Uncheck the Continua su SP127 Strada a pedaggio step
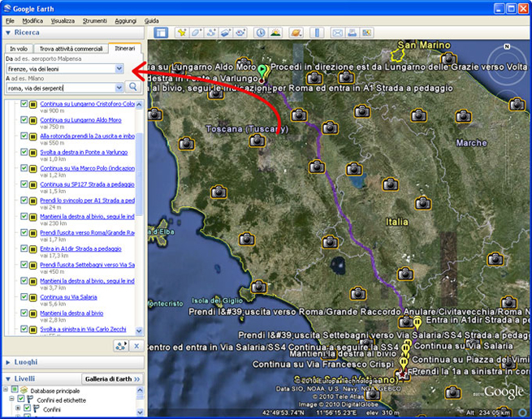 [x=24, y=184]
